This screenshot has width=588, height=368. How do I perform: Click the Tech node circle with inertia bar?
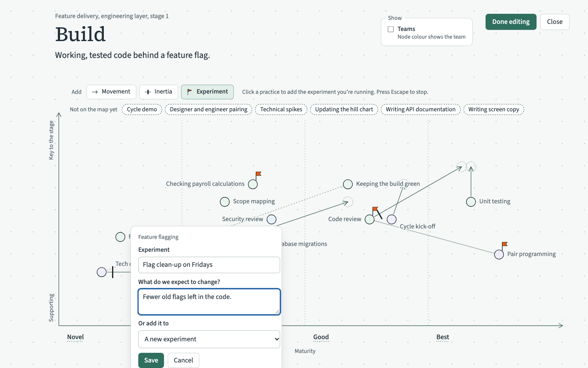[x=102, y=272]
